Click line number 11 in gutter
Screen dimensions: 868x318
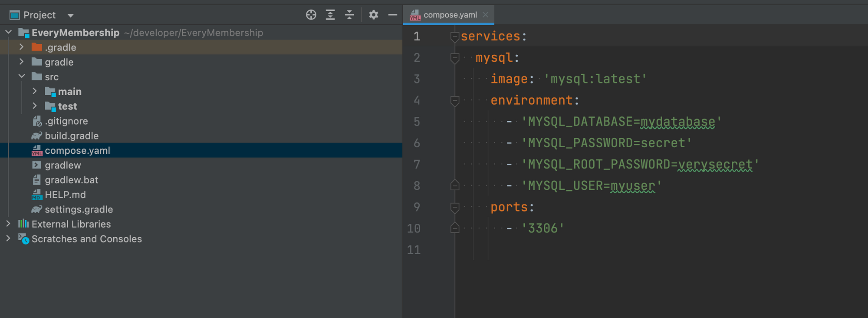414,250
